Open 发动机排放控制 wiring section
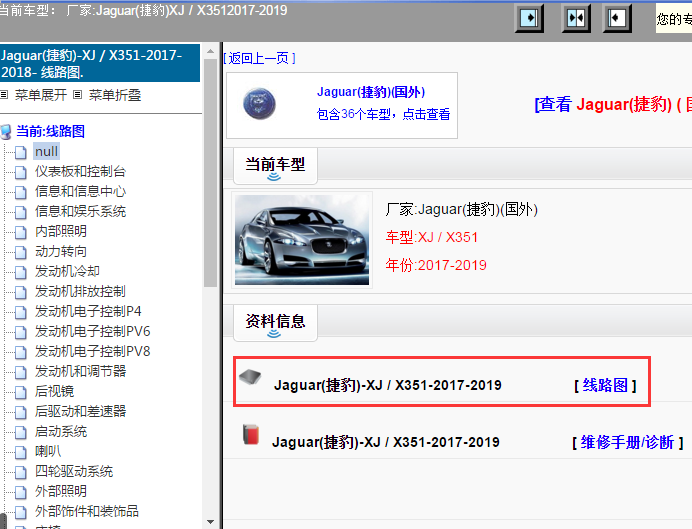The image size is (692, 529). 80,291
